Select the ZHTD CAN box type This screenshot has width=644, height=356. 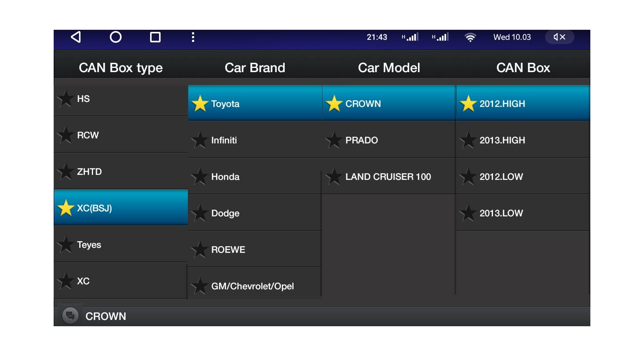point(121,172)
